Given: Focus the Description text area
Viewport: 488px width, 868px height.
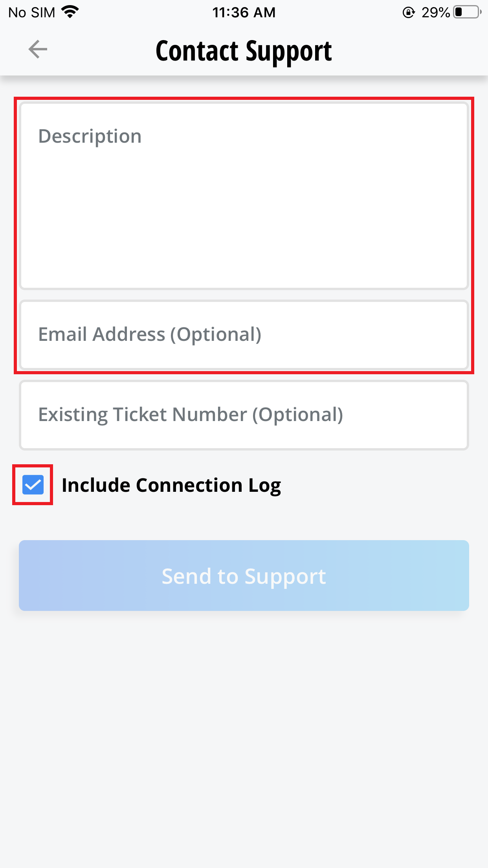Looking at the screenshot, I should point(244,196).
